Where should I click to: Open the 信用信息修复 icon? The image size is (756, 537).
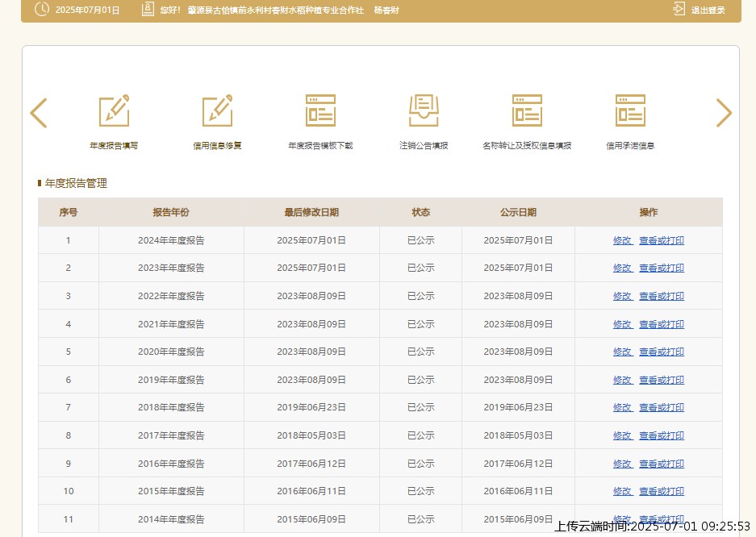click(218, 110)
